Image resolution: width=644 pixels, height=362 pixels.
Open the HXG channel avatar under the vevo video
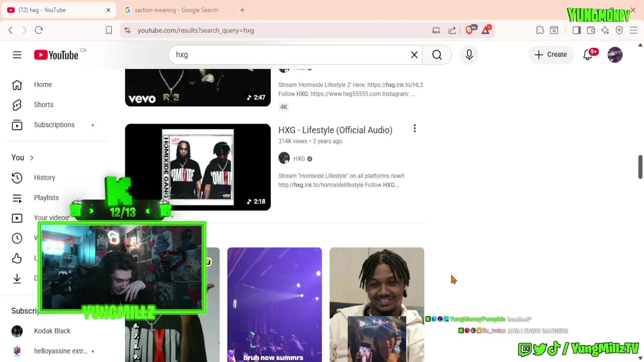click(284, 70)
